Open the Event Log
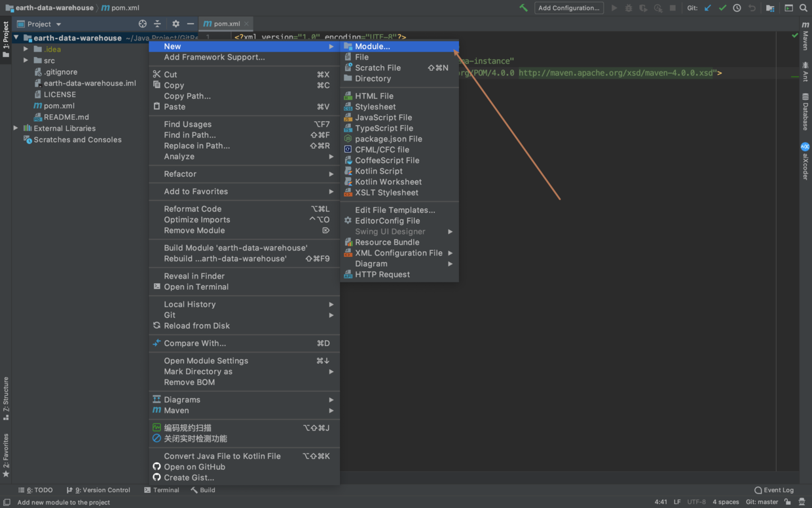 [774, 490]
